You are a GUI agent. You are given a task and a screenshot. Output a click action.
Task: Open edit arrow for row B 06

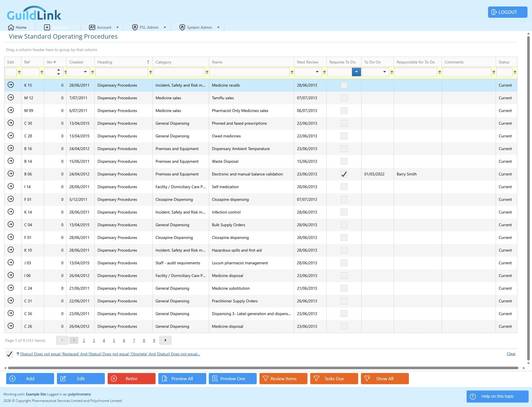(11, 173)
